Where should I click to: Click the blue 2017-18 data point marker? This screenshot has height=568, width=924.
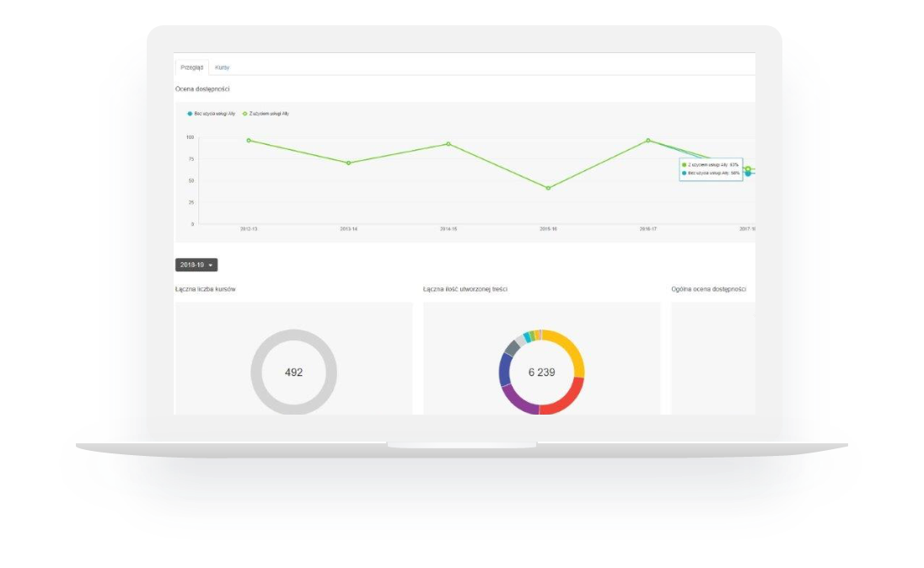coord(748,174)
